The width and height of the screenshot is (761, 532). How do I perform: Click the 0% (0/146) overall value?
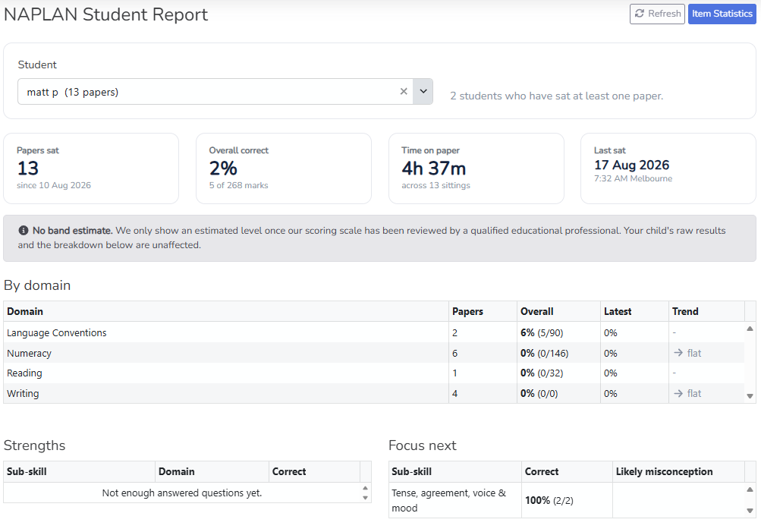pos(544,353)
